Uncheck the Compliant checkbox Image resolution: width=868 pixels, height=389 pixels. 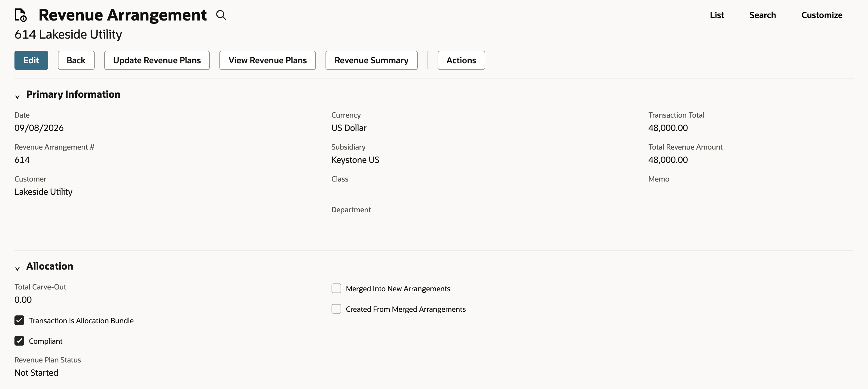point(19,341)
